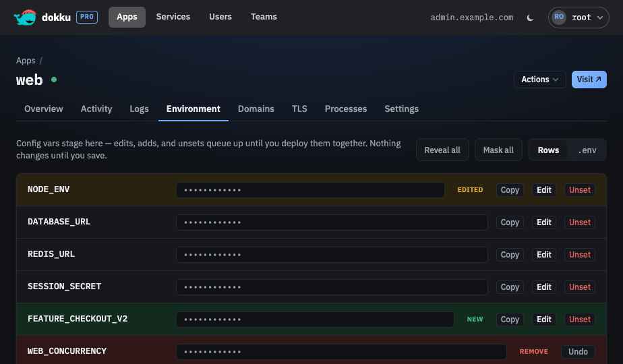This screenshot has height=364, width=623.
Task: Undo removal of WEB_CONCURRENCY
Action: pyautogui.click(x=578, y=352)
